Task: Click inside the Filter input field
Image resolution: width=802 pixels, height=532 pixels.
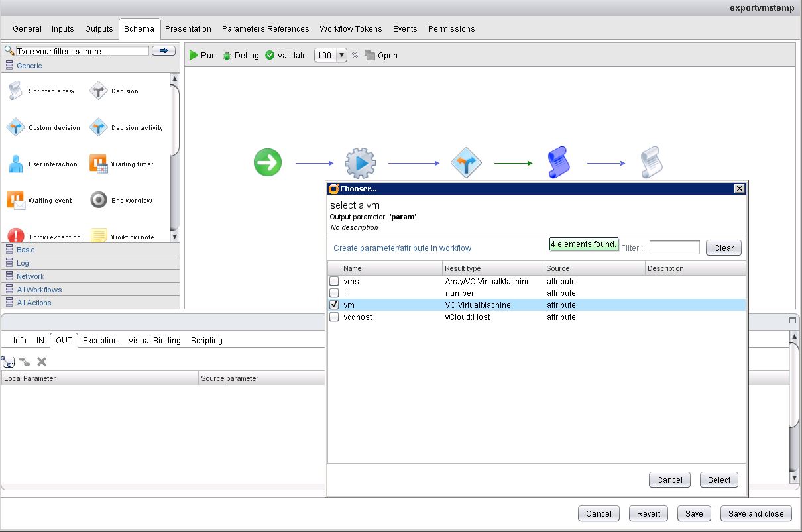Action: [x=674, y=247]
